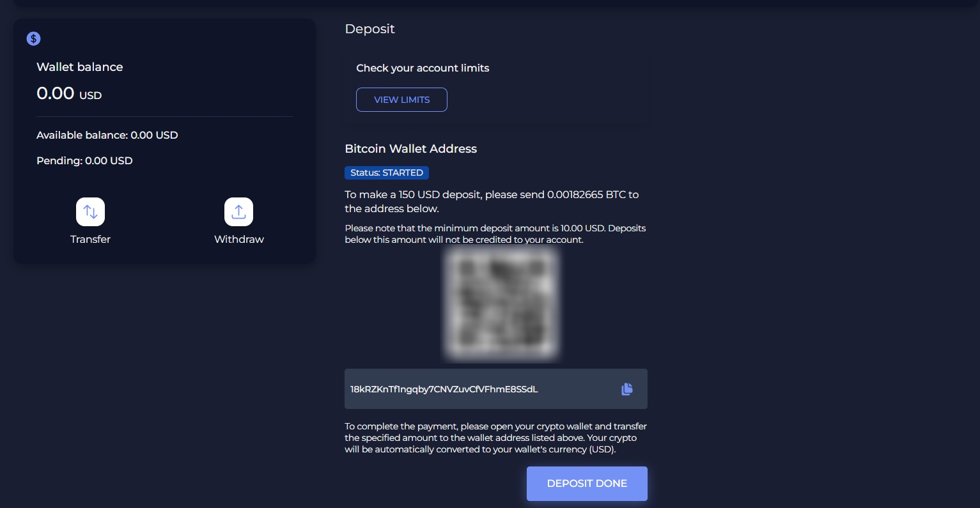980x508 pixels.
Task: Click the 0.00 USD balance amount
Action: tap(69, 94)
